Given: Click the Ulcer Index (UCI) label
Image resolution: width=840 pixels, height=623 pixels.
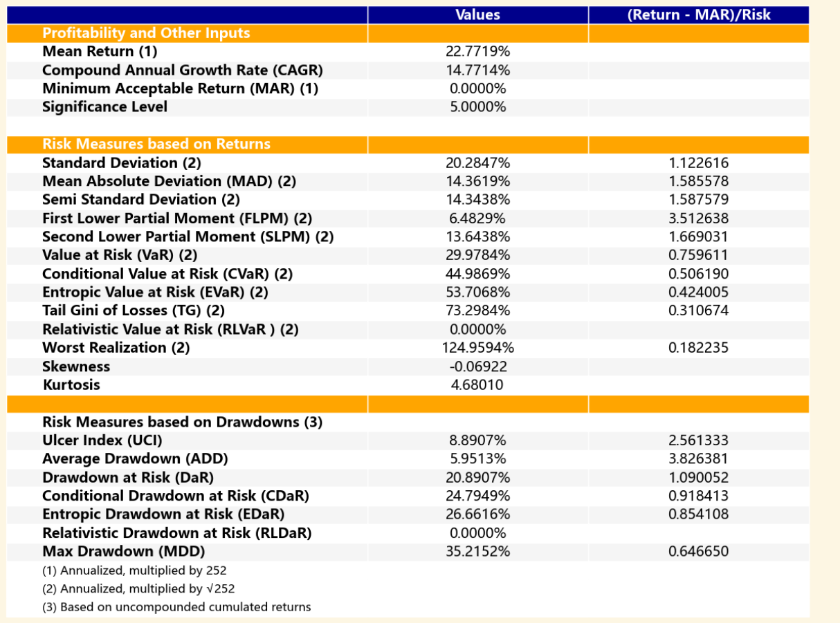Looking at the screenshot, I should tap(102, 440).
